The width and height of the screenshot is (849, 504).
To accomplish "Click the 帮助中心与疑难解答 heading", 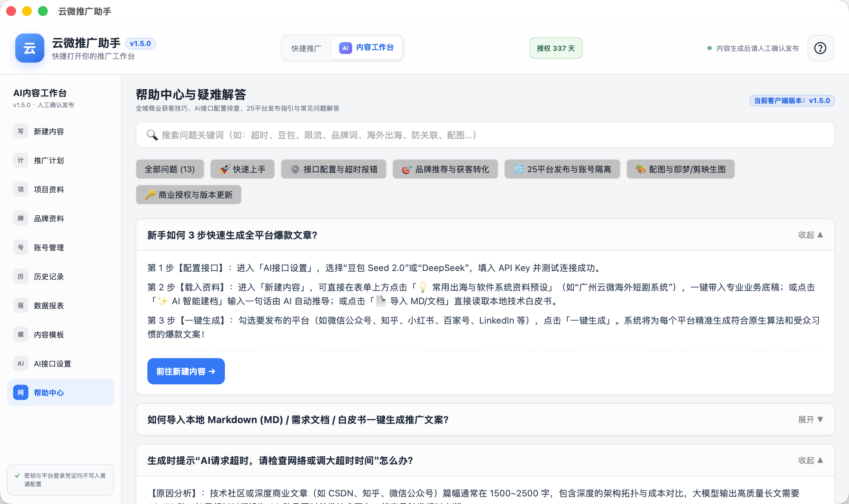I will (191, 94).
